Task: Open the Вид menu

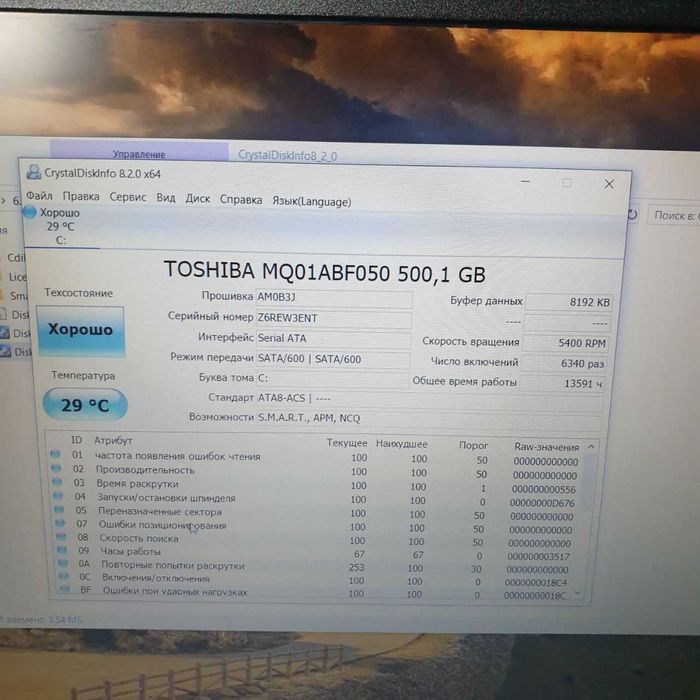Action: (x=166, y=198)
